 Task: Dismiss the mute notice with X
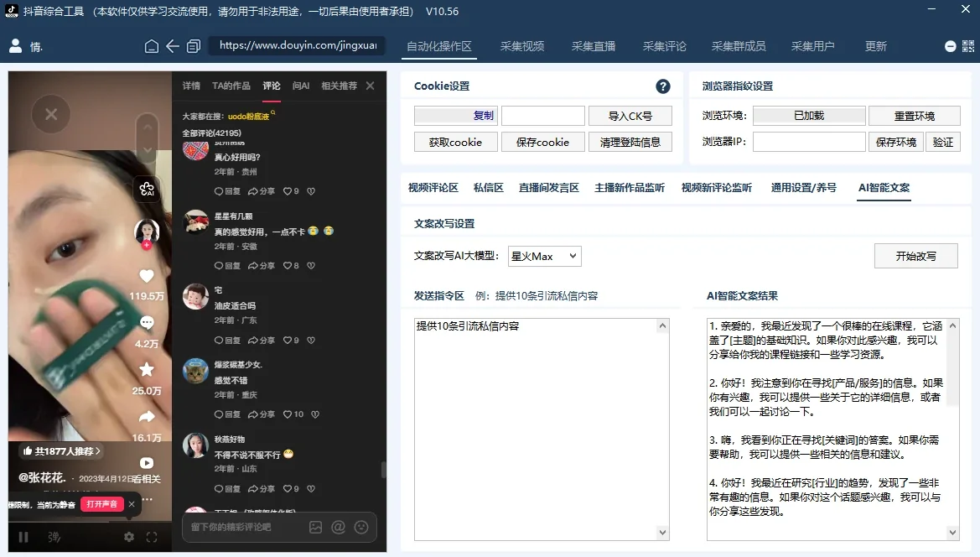(x=132, y=504)
